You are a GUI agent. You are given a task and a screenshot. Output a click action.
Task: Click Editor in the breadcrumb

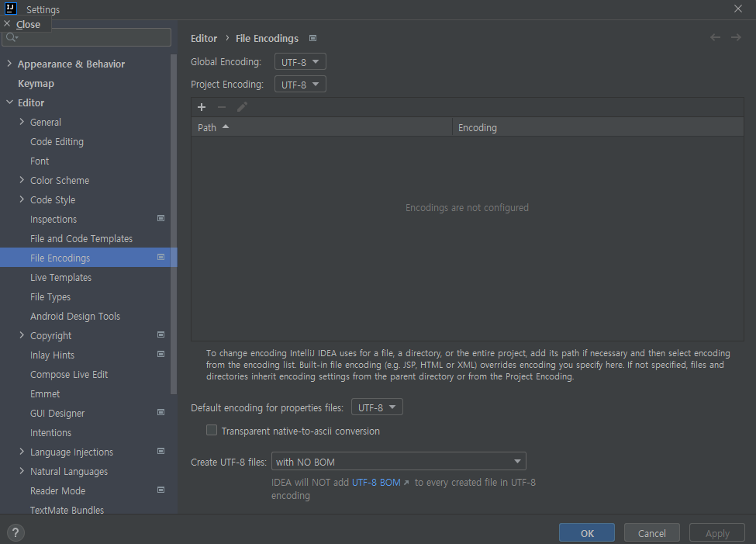(204, 38)
